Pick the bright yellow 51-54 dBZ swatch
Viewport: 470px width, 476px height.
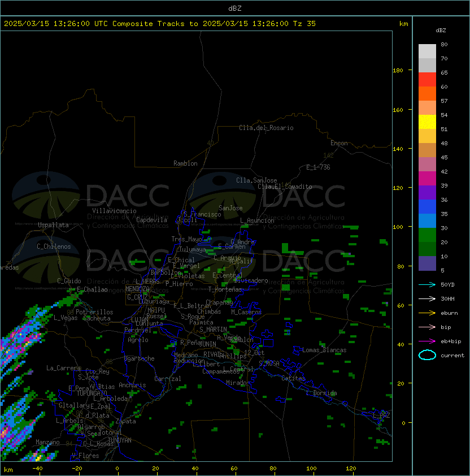tap(427, 122)
